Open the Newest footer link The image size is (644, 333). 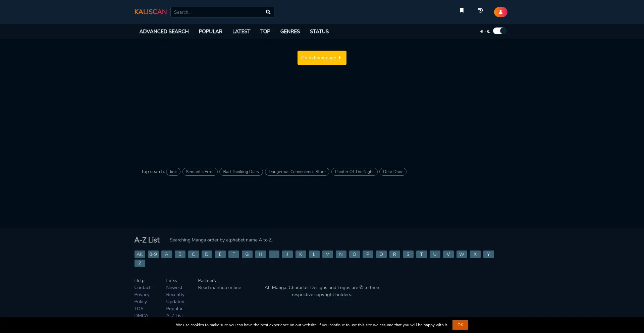tap(174, 288)
